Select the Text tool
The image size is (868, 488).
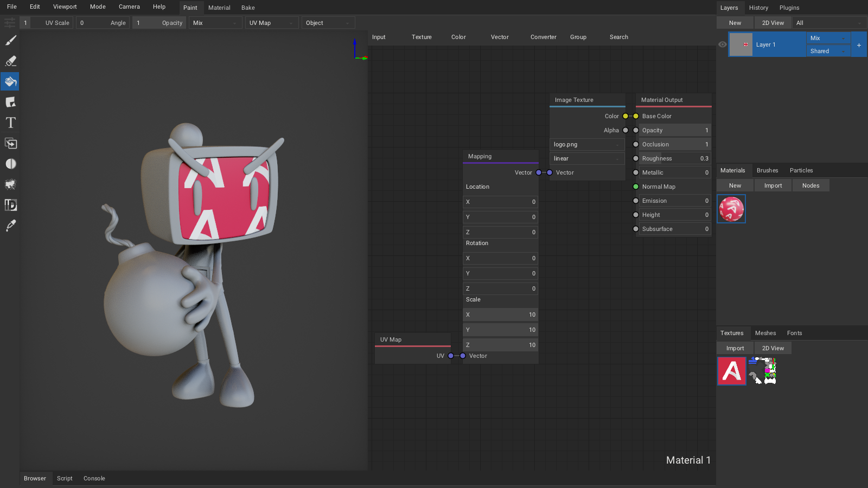(x=10, y=123)
